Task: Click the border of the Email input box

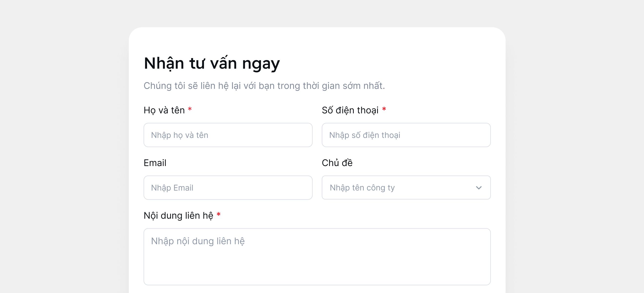Action: 228,176
